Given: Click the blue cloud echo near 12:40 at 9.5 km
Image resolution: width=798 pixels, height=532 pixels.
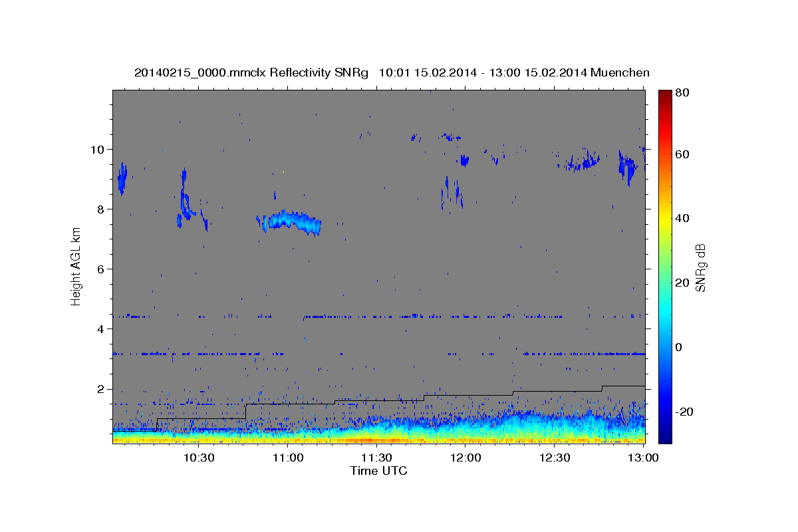Looking at the screenshot, I should 583,162.
